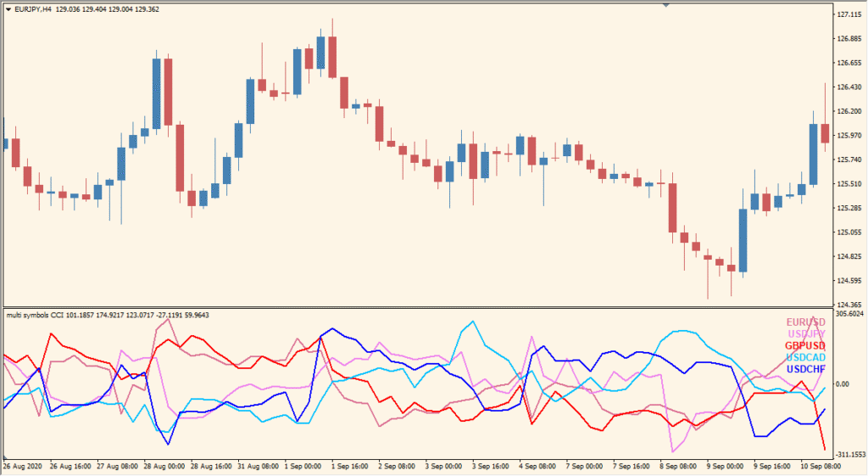Click the separator between chart and indicator window
Viewport: 868px width, 476px height.
(418, 307)
